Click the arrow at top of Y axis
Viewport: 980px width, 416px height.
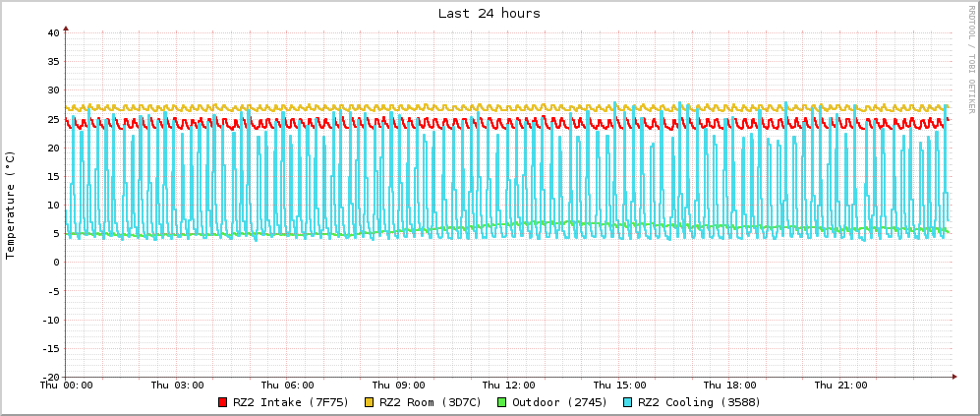(x=66, y=30)
